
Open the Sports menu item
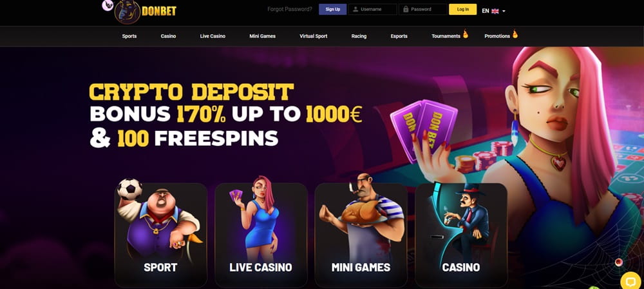(x=129, y=36)
